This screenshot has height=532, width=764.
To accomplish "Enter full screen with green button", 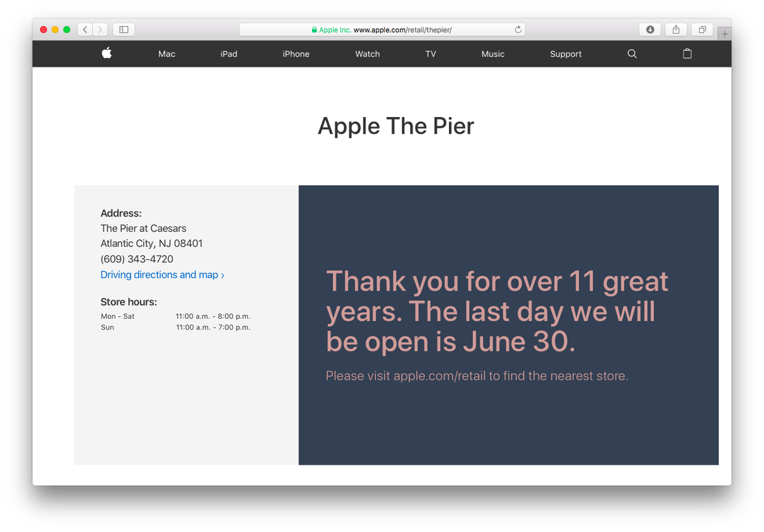I will (66, 29).
